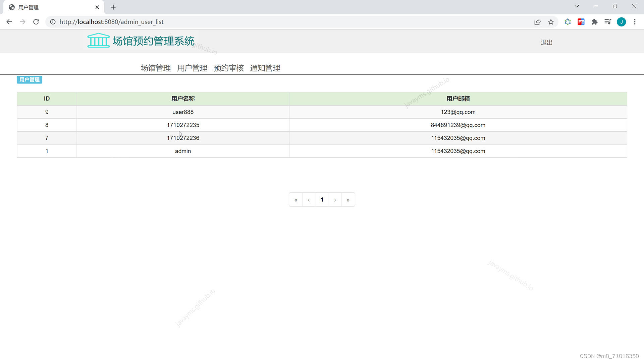Open the 通知管理 menu
This screenshot has height=362, width=644.
pos(265,68)
